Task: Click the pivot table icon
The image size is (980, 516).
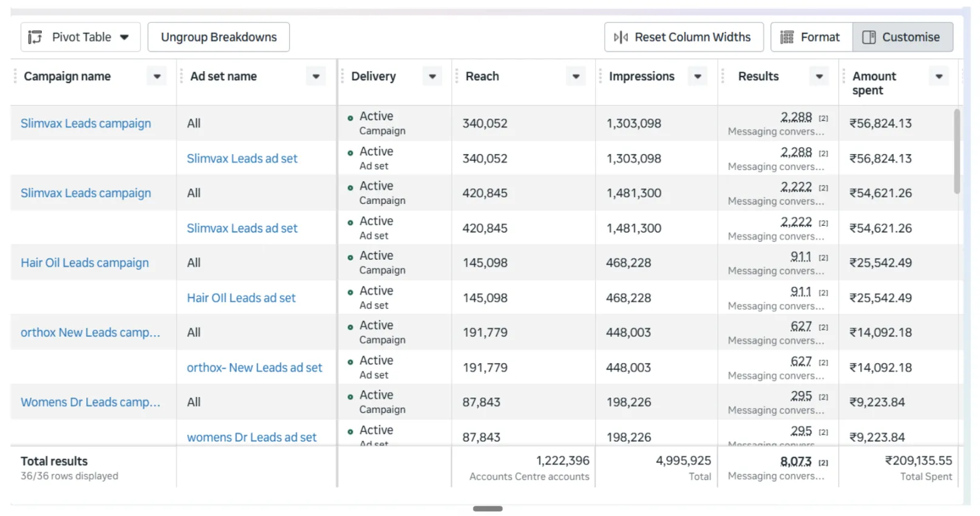Action: [x=35, y=37]
